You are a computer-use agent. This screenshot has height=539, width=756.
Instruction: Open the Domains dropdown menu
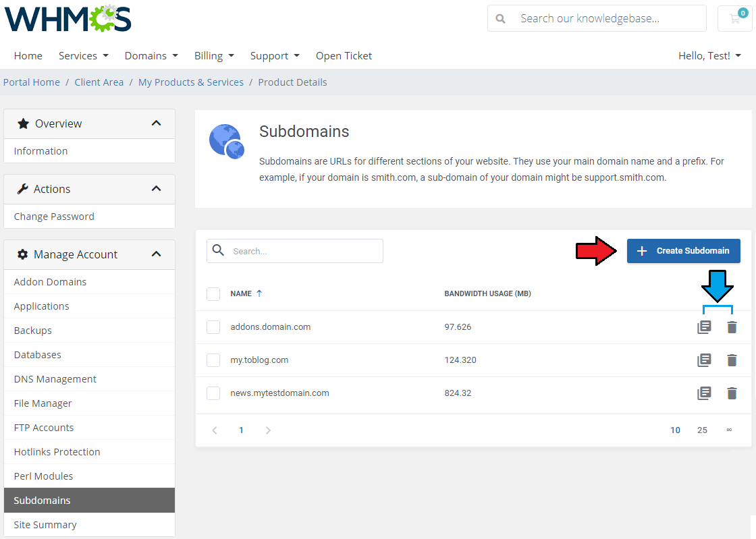(151, 56)
